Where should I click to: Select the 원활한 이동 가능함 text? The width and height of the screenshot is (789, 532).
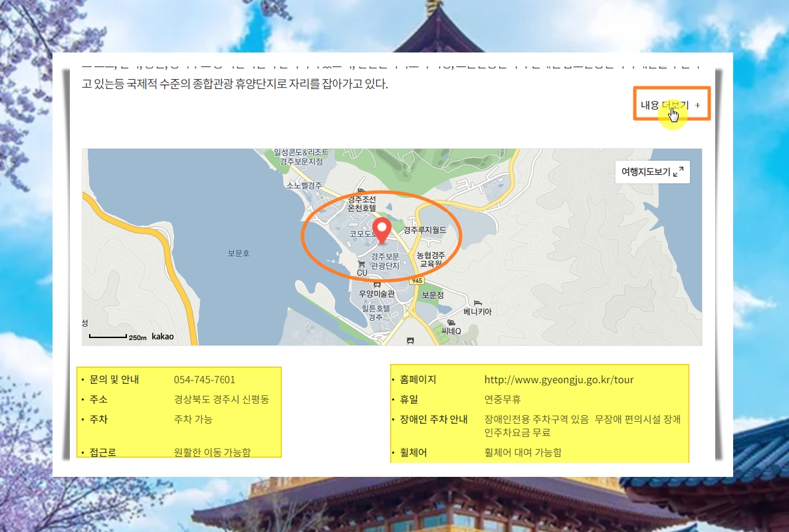(212, 452)
